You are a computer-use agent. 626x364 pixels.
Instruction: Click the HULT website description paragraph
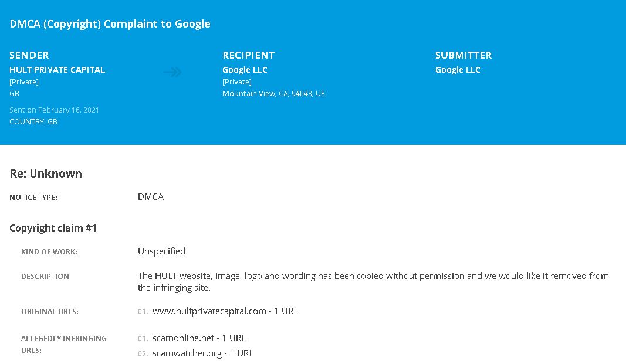coord(373,281)
